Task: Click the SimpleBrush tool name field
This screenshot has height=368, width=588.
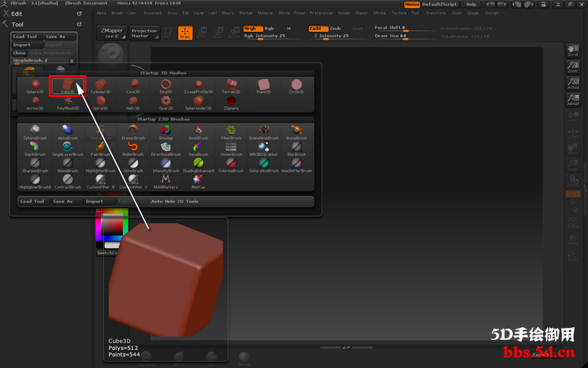Action: pyautogui.click(x=40, y=61)
